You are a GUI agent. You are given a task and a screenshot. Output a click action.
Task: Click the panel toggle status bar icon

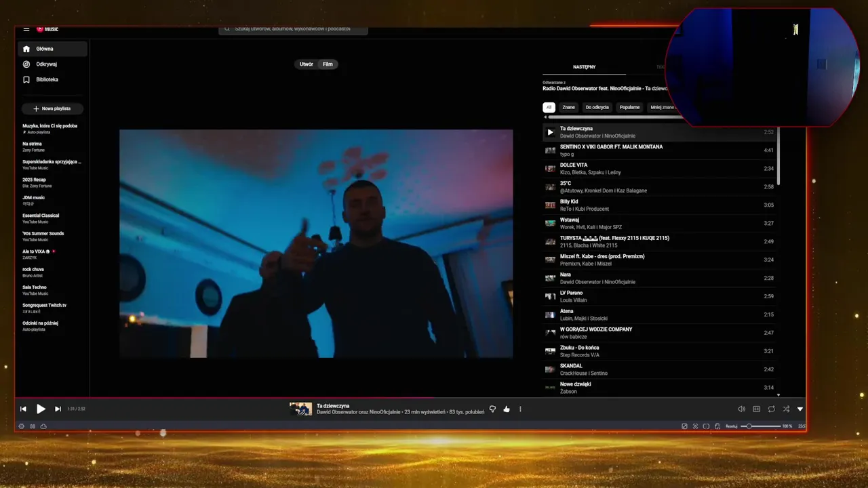pos(33,426)
